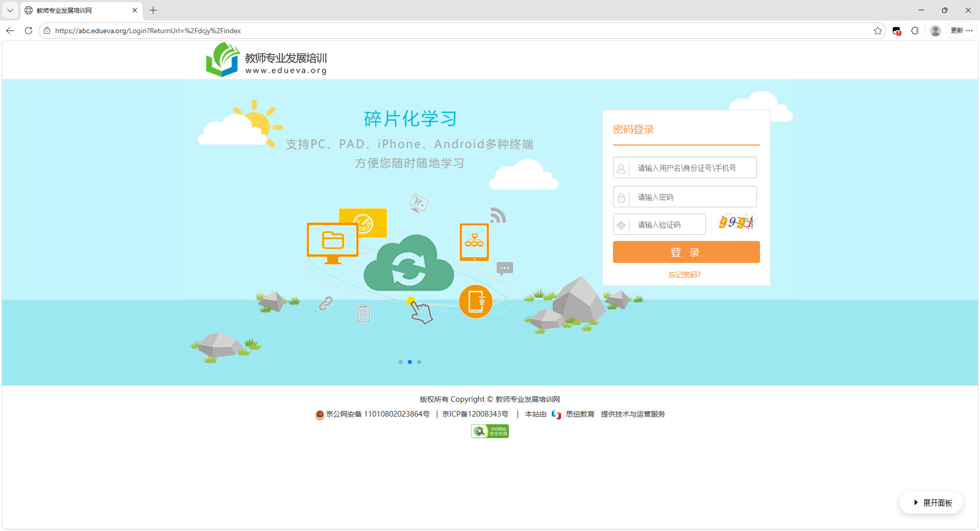Open the browser profile avatar

[935, 31]
